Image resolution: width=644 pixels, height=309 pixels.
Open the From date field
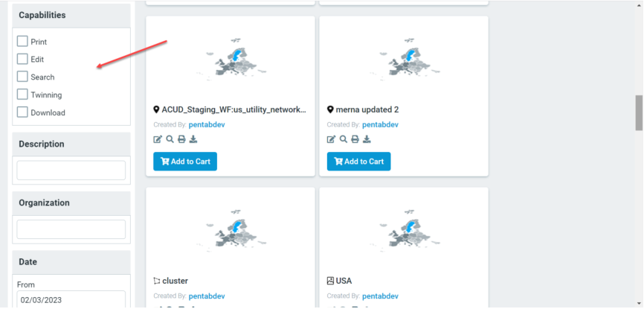pos(71,300)
